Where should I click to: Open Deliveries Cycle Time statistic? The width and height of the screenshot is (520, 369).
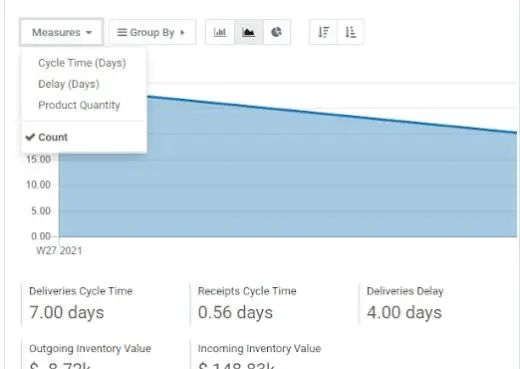tap(81, 303)
